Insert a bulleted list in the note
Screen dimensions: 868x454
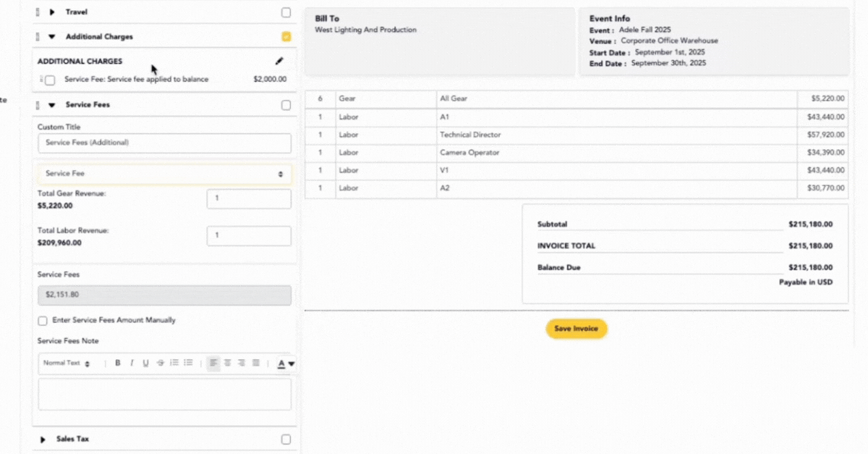point(188,363)
